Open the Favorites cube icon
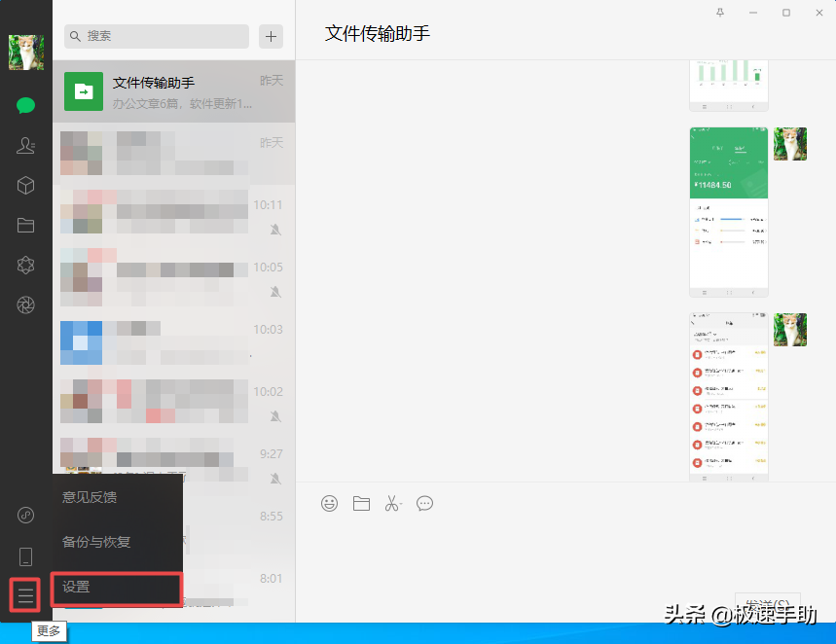Viewport: 836px width, 644px height. (x=25, y=186)
